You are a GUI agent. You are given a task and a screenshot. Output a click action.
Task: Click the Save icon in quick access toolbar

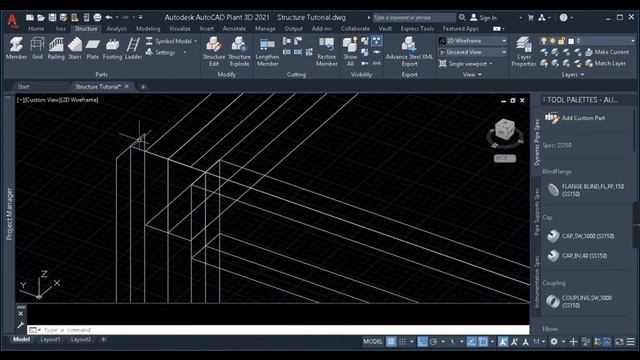[52, 18]
